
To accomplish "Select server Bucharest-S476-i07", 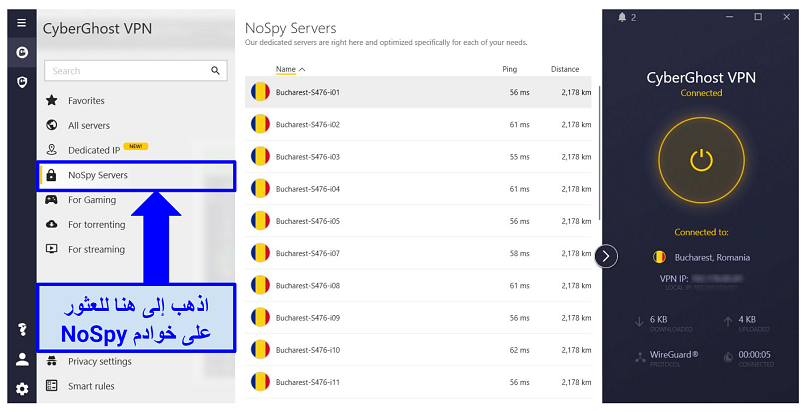I will [418, 253].
